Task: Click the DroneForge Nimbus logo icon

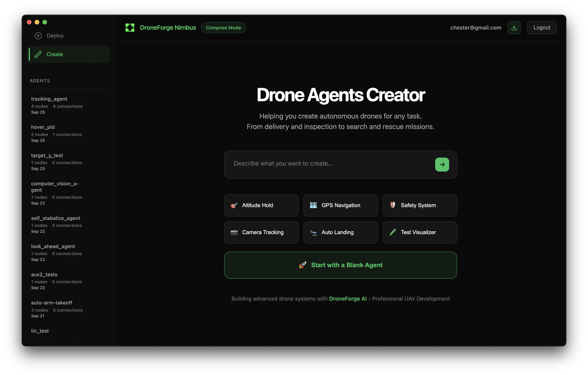Action: click(130, 27)
